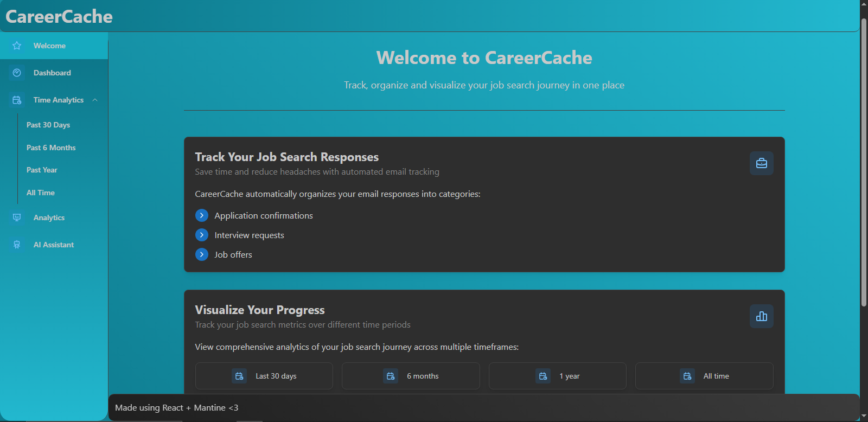Click 'Track Your Job Search Responses' heading
This screenshot has height=422, width=868.
287,157
